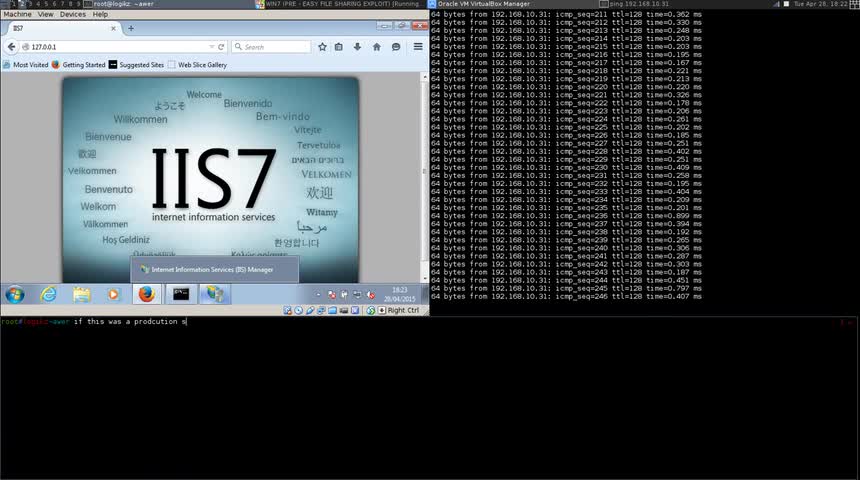Click the VirtualBox network status icon
The width and height of the screenshot is (860, 480).
click(x=321, y=310)
